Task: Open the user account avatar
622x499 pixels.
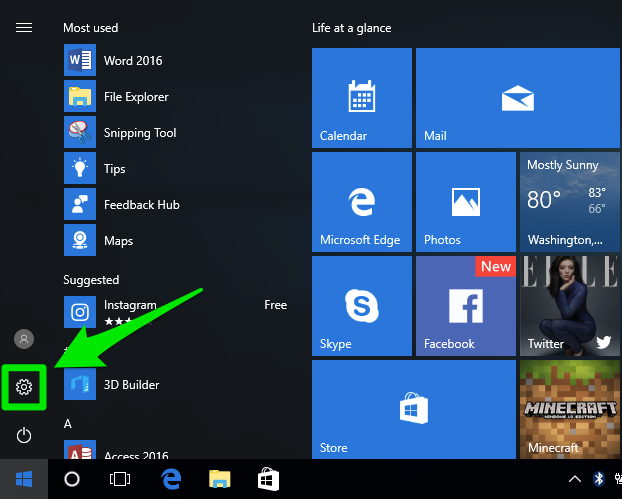Action: click(x=24, y=339)
